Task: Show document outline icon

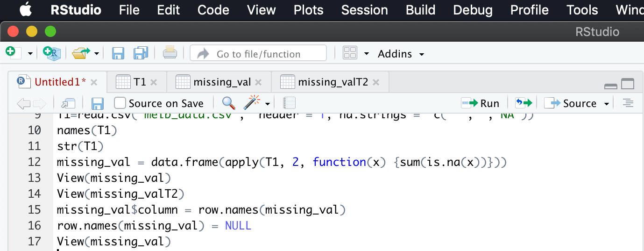Action: (628, 103)
